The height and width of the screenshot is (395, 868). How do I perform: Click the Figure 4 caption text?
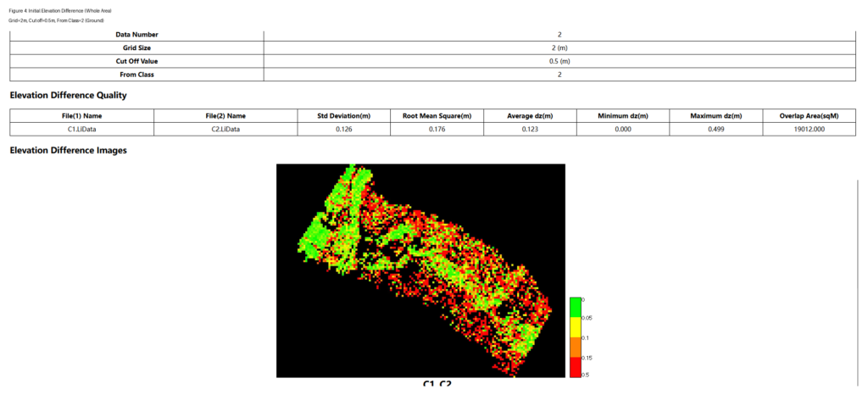tap(59, 10)
